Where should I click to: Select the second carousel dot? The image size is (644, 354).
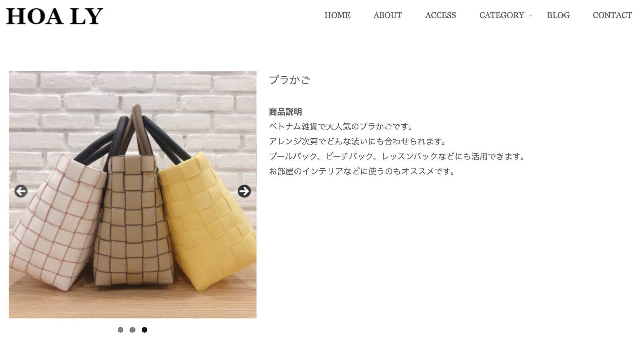132,330
